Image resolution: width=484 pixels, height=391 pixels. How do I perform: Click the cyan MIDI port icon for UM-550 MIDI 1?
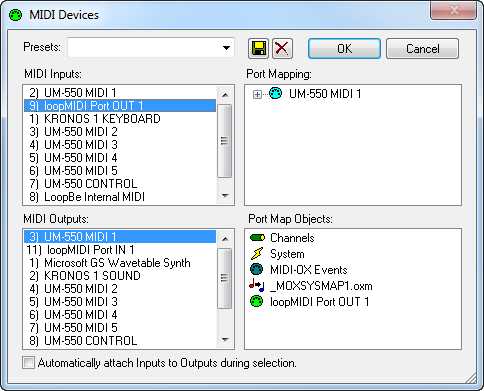[275, 93]
